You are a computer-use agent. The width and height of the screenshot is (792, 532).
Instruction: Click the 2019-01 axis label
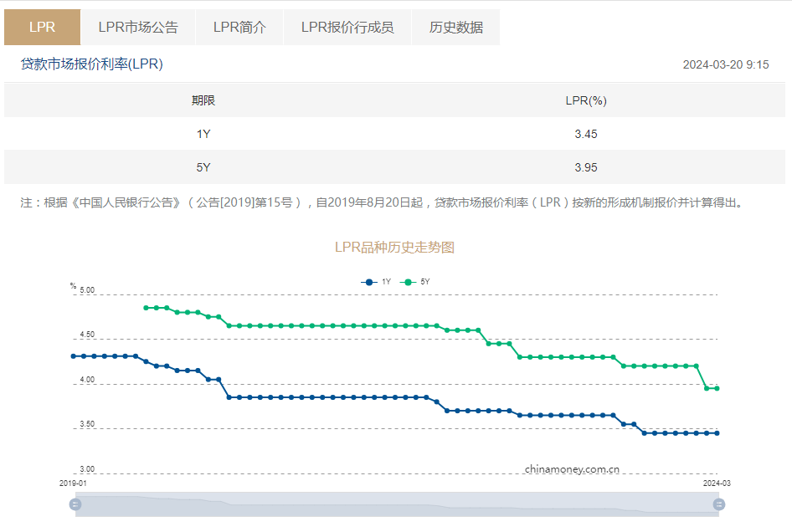(x=73, y=483)
